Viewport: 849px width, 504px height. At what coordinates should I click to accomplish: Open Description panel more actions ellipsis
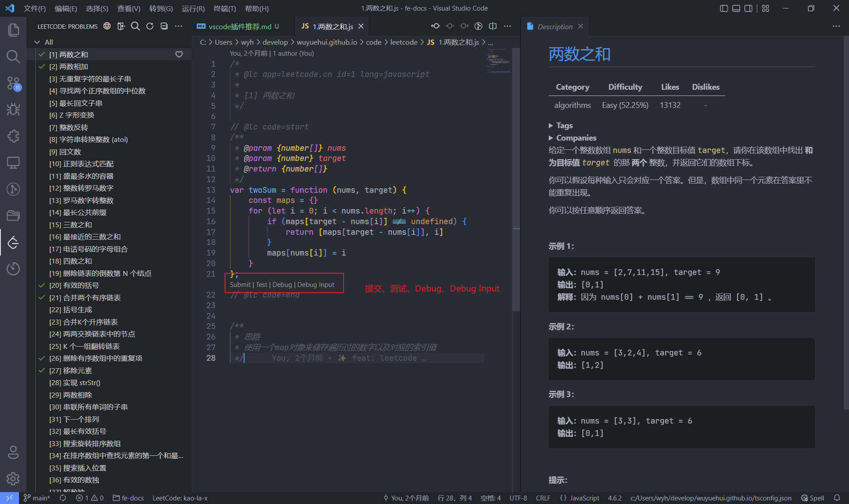836,26
